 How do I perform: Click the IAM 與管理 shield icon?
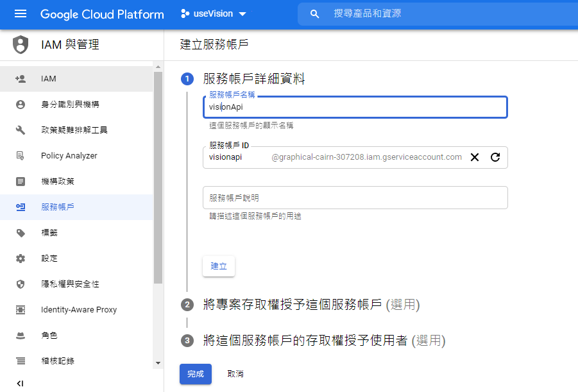point(21,45)
